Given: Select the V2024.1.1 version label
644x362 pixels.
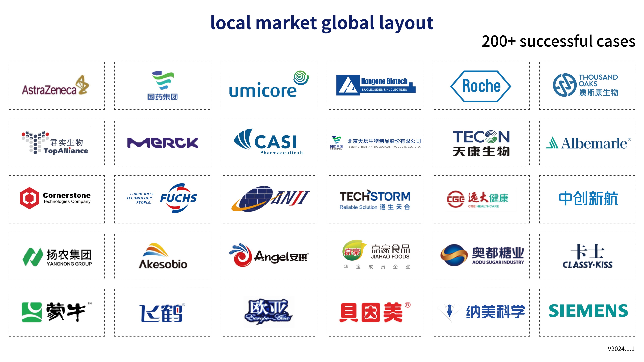Looking at the screenshot, I should [621, 349].
